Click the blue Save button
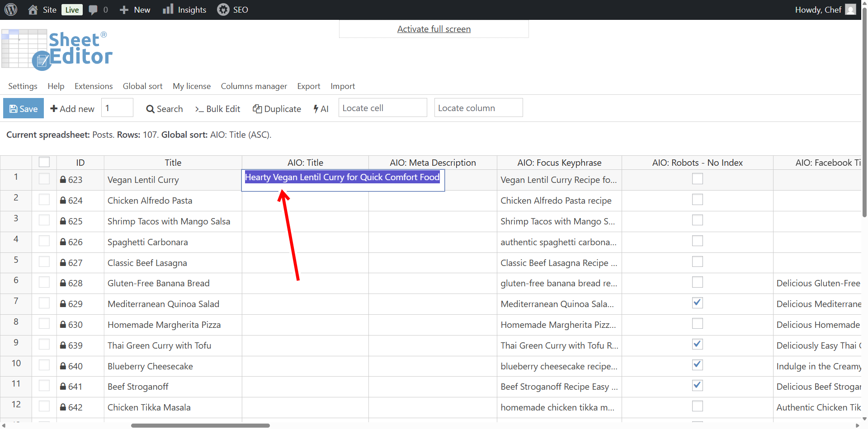Image resolution: width=868 pixels, height=429 pixels. 24,108
